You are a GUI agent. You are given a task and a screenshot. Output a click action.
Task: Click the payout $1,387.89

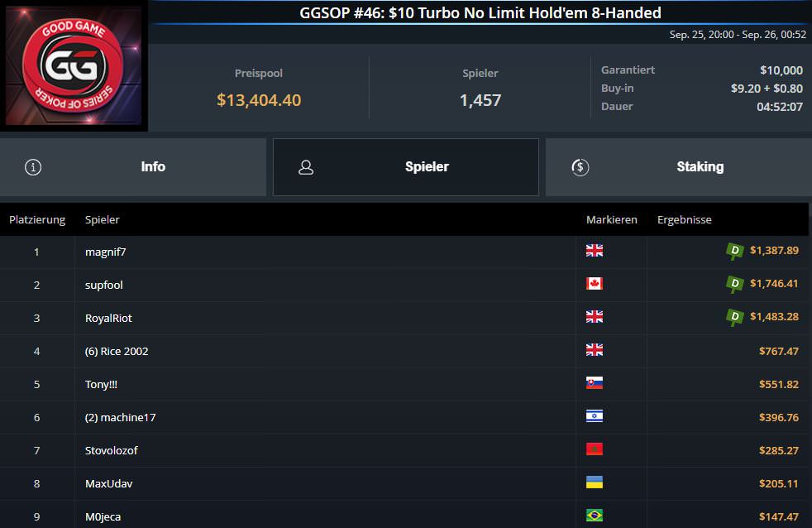click(x=774, y=250)
